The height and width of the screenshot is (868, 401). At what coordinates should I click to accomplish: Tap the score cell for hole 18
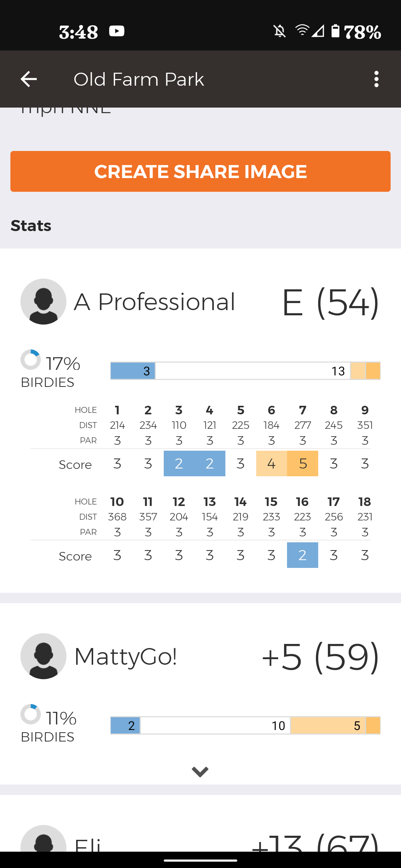[x=364, y=555]
